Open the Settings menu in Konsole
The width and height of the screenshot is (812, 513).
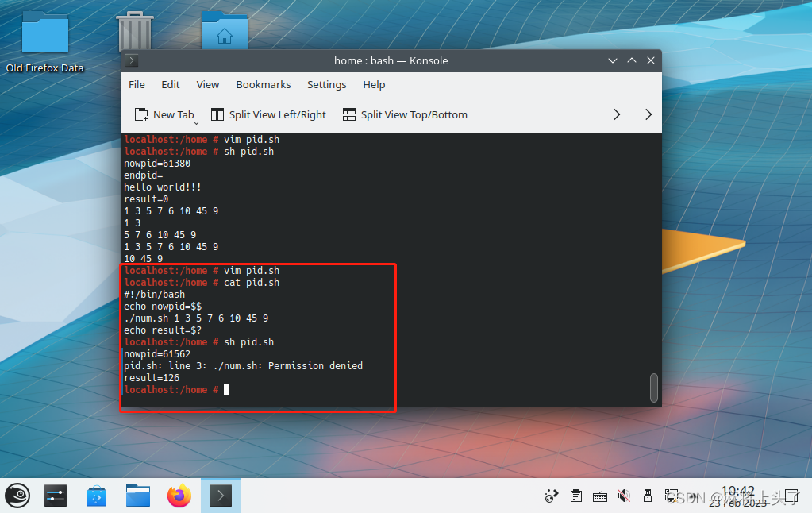(x=326, y=84)
